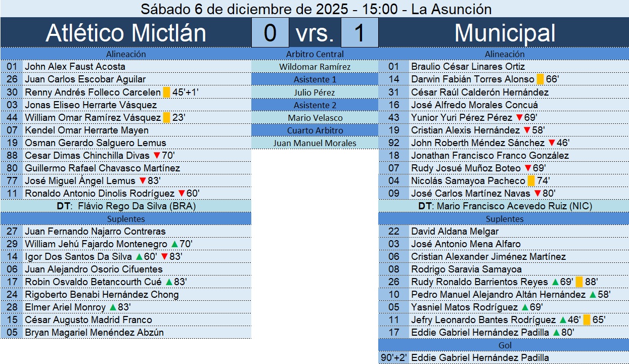
Task: Click Renny Andrés Folleco Carcelen's yellow card icon
Action: pos(166,92)
